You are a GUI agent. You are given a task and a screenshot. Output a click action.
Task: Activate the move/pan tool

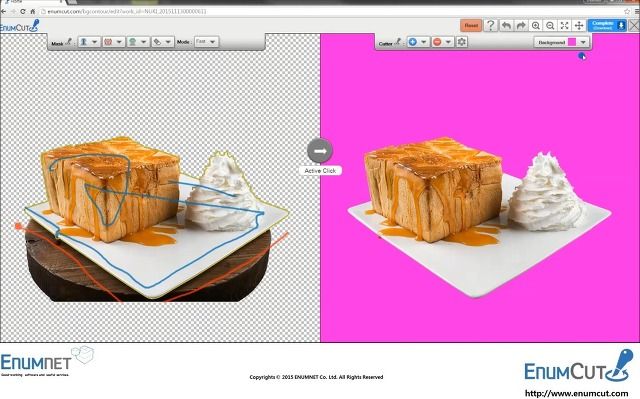point(579,25)
